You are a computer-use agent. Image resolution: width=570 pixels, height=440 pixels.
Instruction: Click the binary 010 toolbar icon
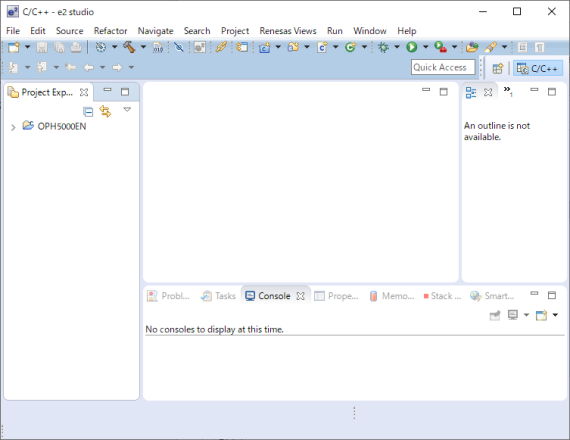pyautogui.click(x=158, y=47)
